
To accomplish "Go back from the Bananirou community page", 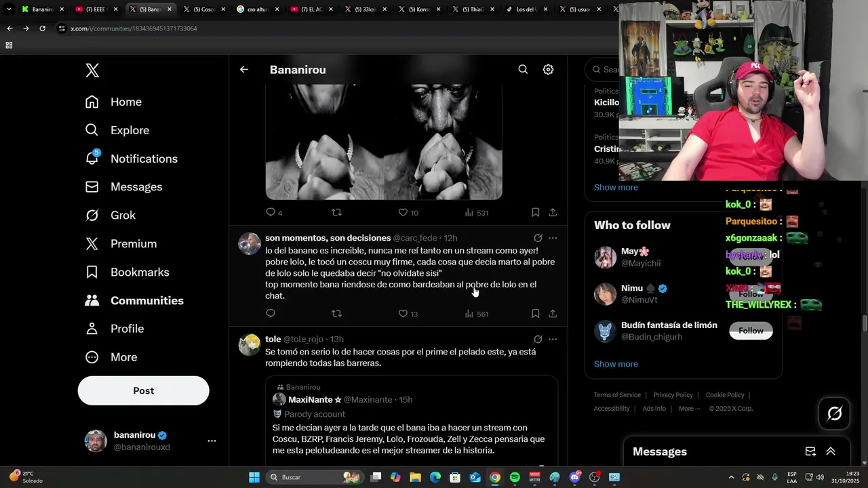I will [x=244, y=69].
